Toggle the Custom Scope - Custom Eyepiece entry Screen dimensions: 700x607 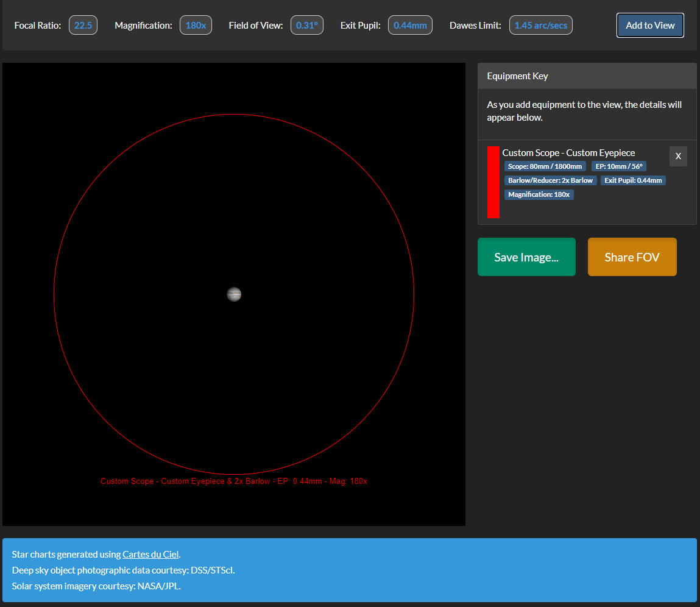[568, 152]
